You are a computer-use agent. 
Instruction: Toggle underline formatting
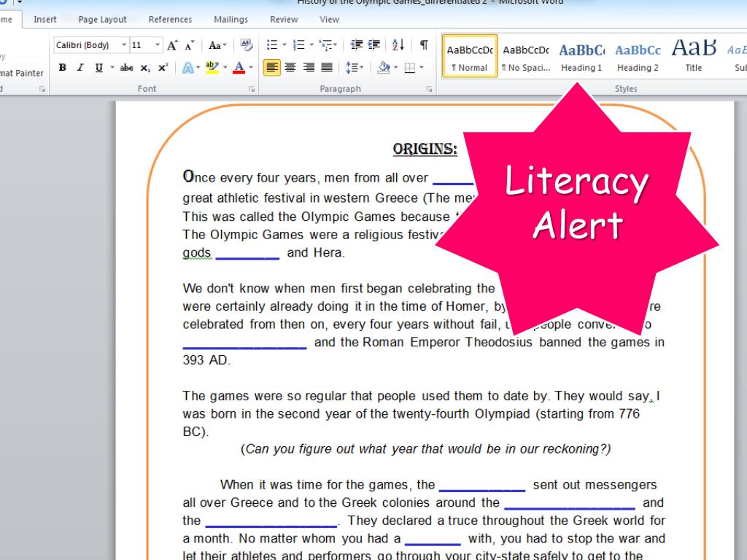(98, 68)
